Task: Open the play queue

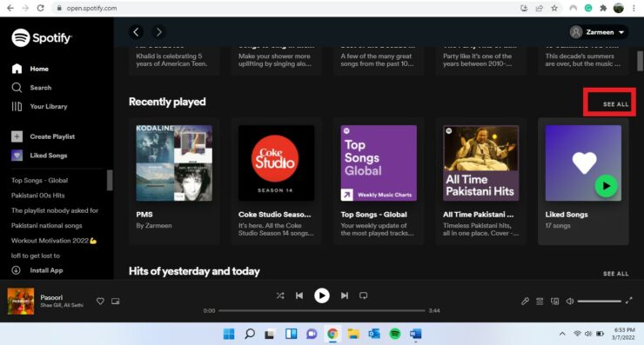Action: tap(540, 301)
